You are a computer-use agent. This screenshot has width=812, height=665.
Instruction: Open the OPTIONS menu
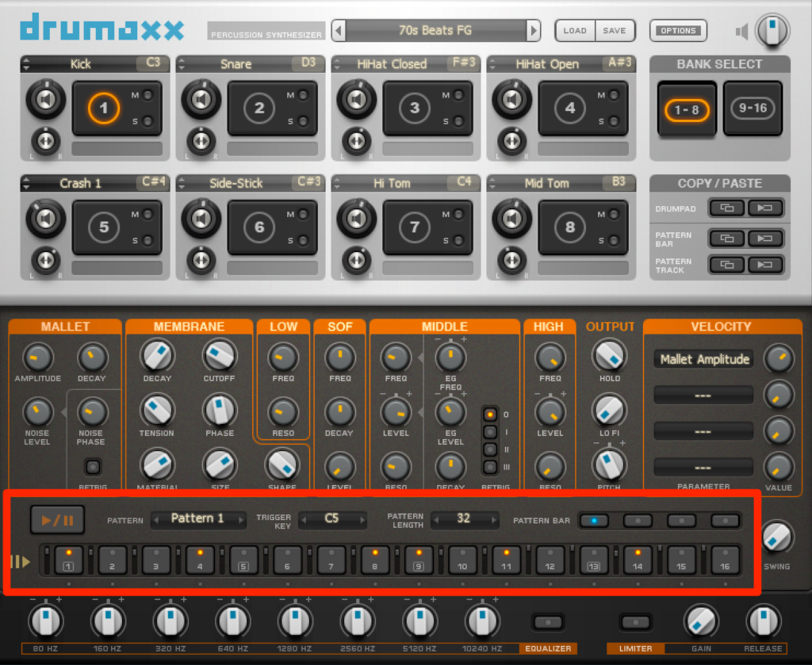point(679,31)
